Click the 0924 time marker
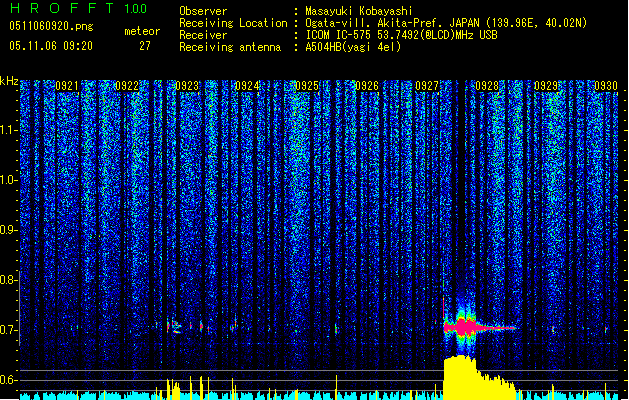The image size is (629, 400). 247,86
